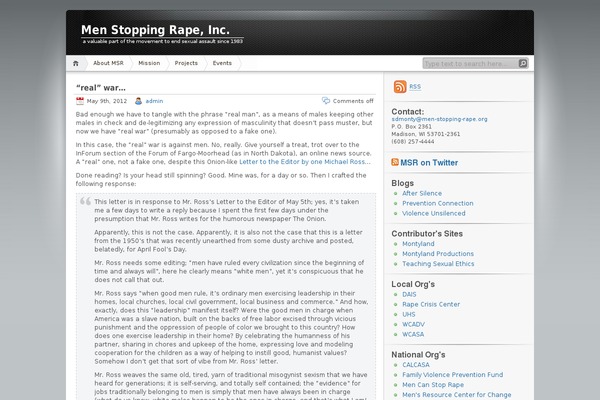Open MSR on Twitter heading link

coord(429,163)
